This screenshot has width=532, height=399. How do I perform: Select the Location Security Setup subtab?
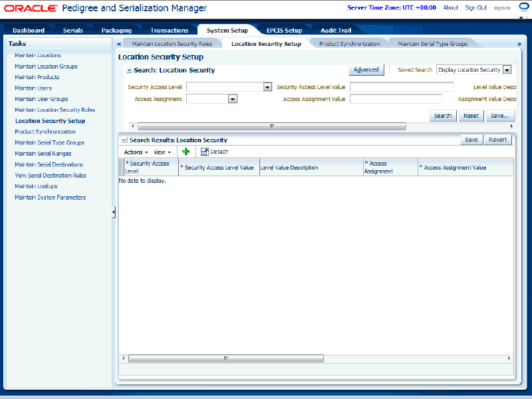[x=267, y=44]
